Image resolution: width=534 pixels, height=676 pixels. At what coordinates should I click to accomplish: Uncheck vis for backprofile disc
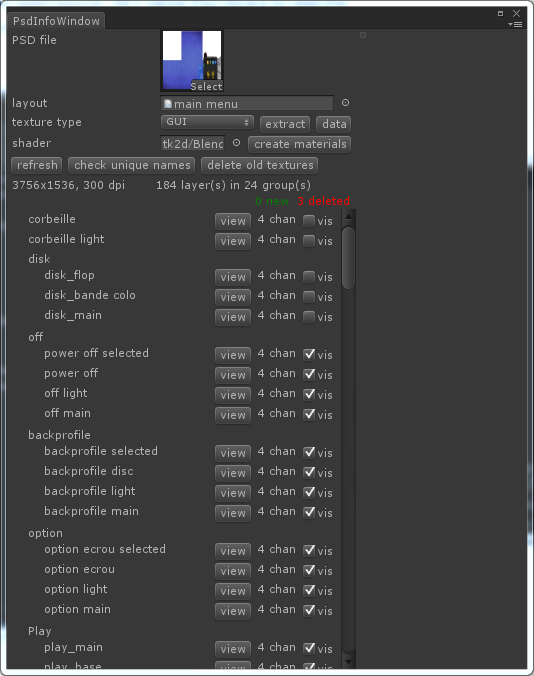(309, 473)
